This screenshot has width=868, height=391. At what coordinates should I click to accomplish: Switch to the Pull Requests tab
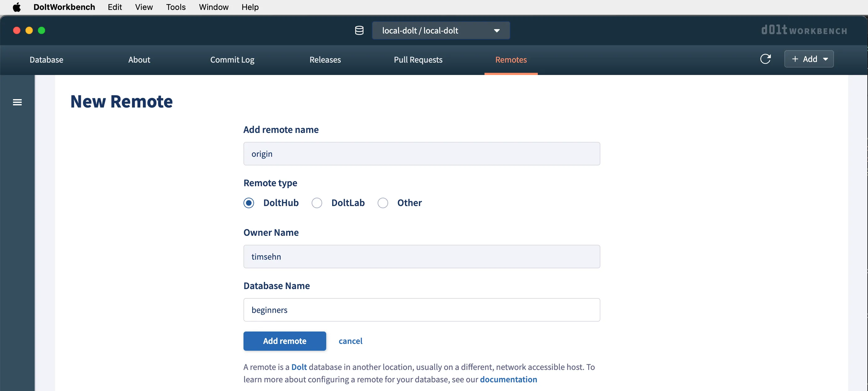(418, 60)
